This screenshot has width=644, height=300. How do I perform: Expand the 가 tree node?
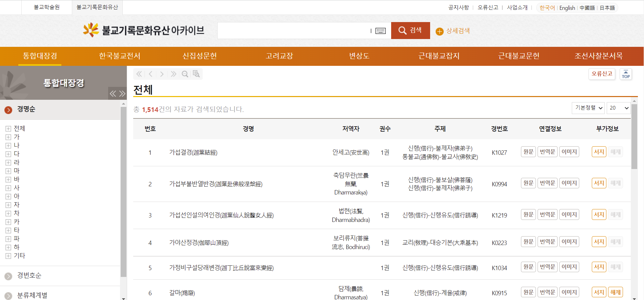8,137
